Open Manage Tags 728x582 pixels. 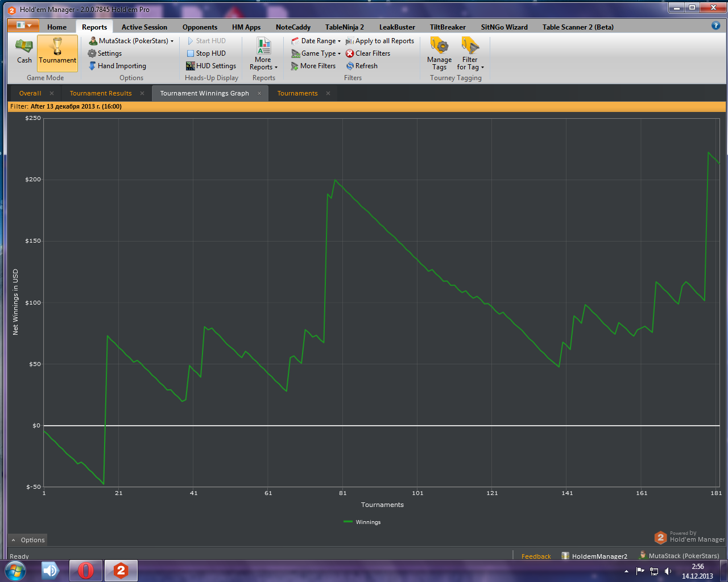coord(439,53)
